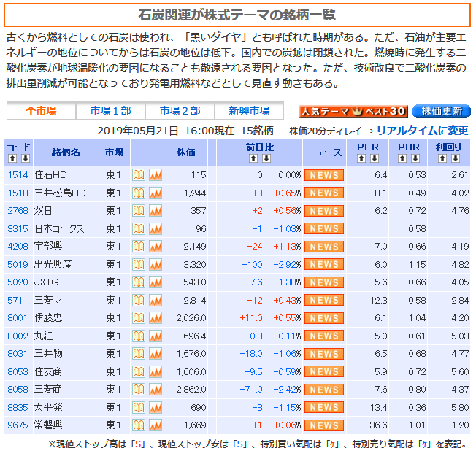The height and width of the screenshot is (456, 476).
Task: Select the 市場2部 tab
Action: tap(180, 111)
